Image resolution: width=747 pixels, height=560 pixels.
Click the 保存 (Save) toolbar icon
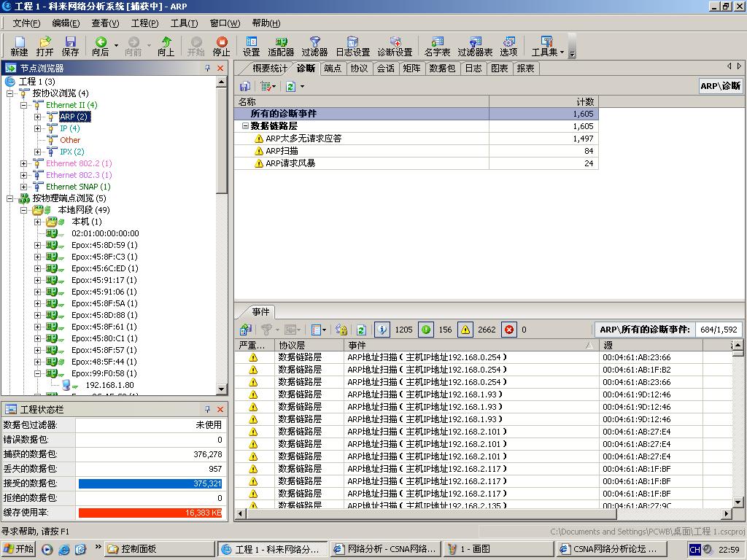coord(70,46)
